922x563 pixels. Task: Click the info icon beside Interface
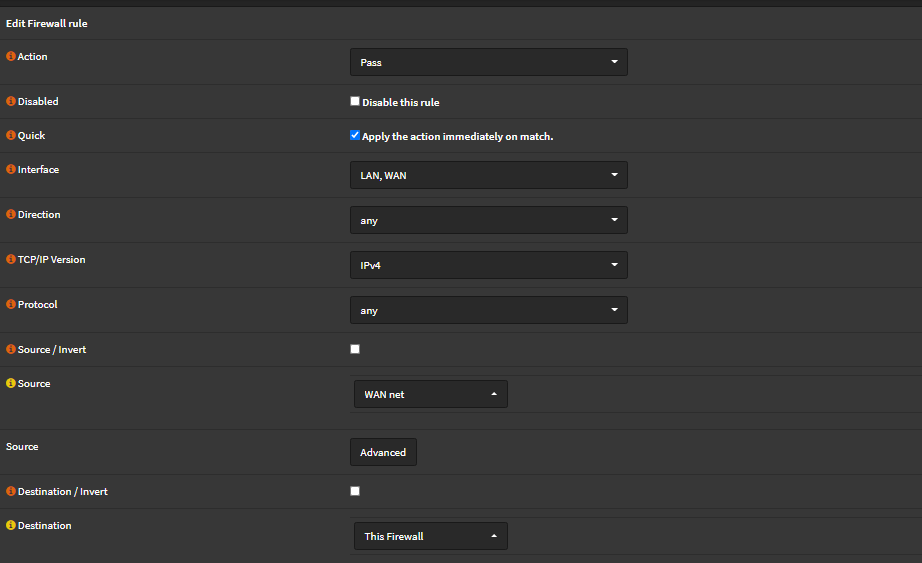(x=11, y=170)
